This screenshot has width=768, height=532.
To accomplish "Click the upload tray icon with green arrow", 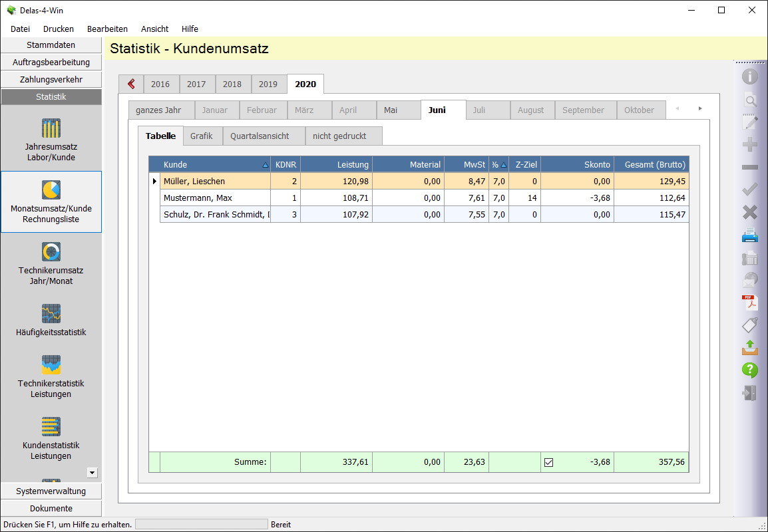I will point(750,348).
